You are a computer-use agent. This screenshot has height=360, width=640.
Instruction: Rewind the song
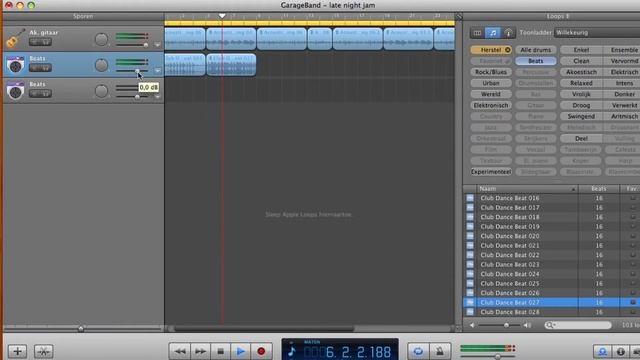(x=180, y=351)
